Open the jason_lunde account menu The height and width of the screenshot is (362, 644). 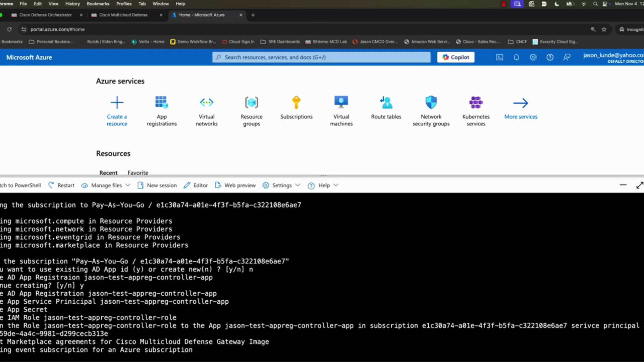(613, 57)
